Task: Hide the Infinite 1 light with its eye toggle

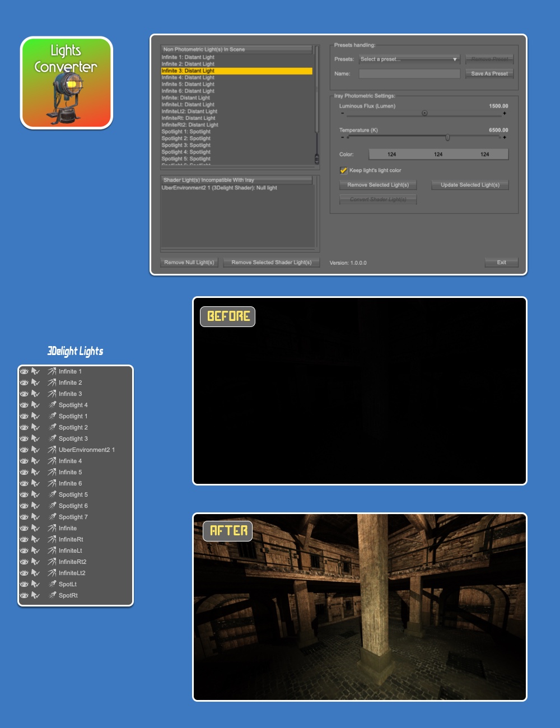Action: click(25, 371)
